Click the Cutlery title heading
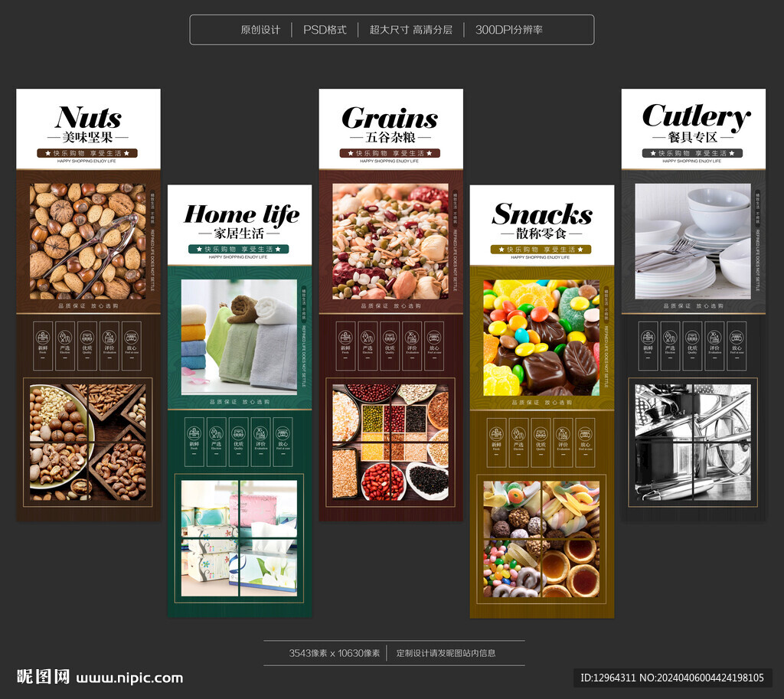This screenshot has width=784, height=699. tap(696, 117)
